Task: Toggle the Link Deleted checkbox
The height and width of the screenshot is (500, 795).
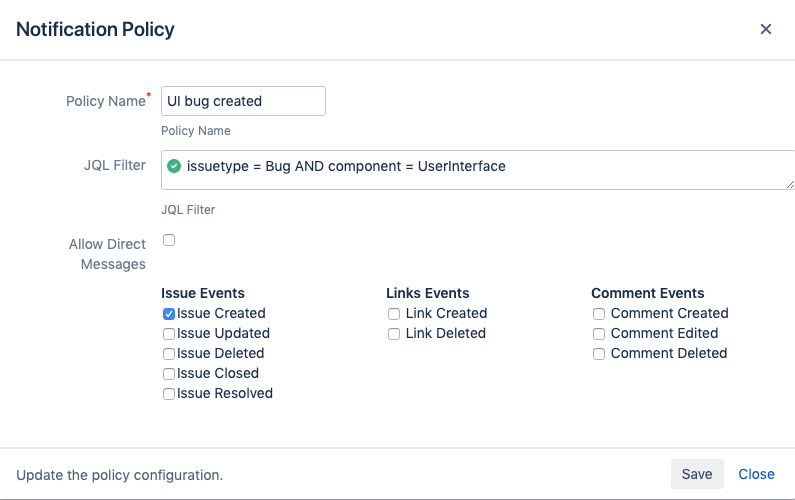Action: 394,333
